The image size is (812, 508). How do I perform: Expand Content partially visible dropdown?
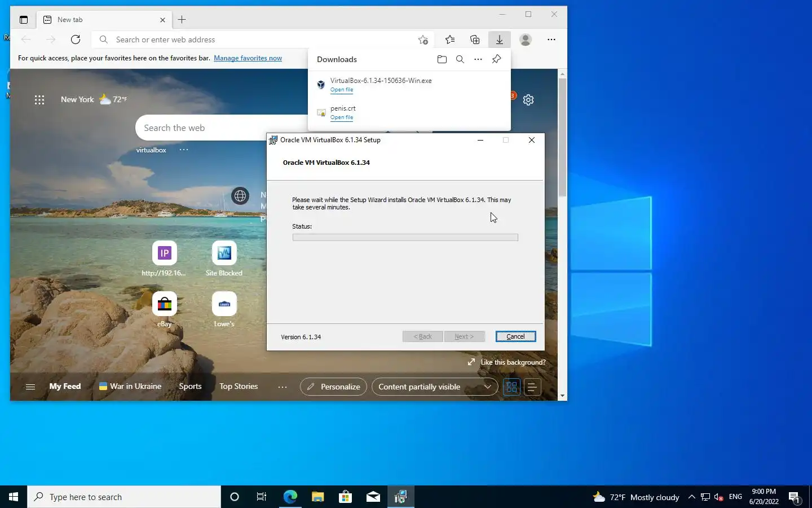[435, 387]
